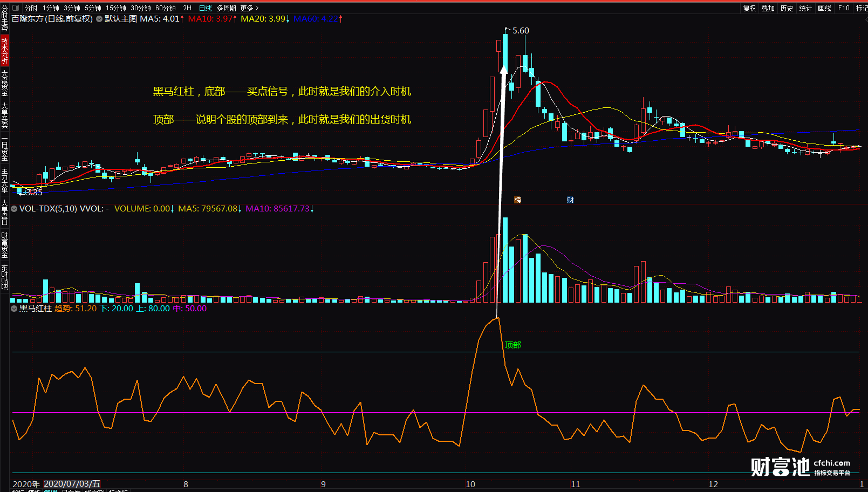Open 历史 history view
The image size is (868, 492).
(787, 8)
